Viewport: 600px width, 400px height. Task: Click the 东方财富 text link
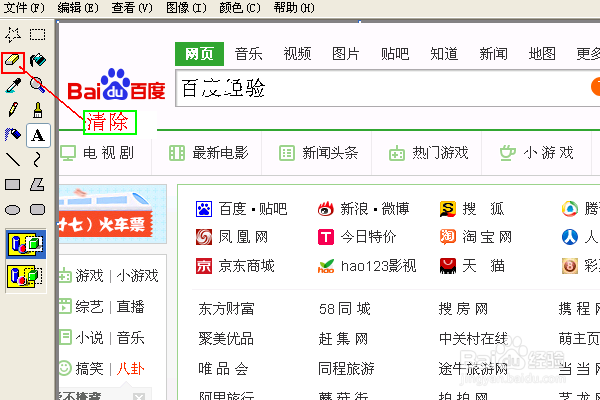226,309
